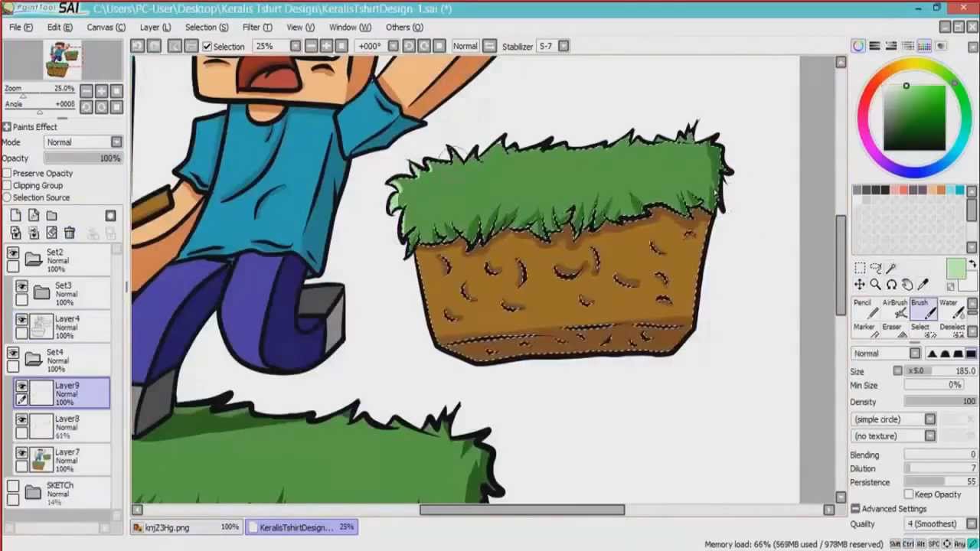Uncheck the Selection checkbox in toolbar
The image size is (980, 551).
pos(207,47)
